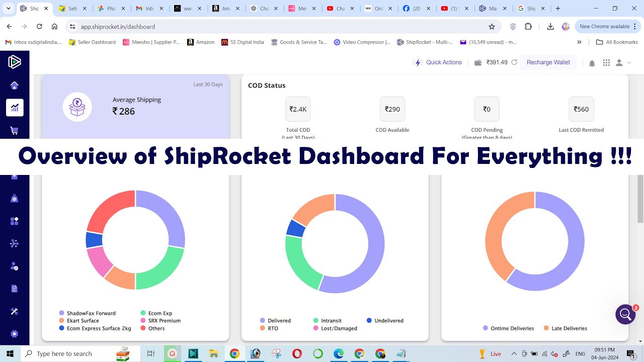Viewport: 644px width, 362px height.
Task: Click the Average Shipping box icon
Action: click(77, 107)
